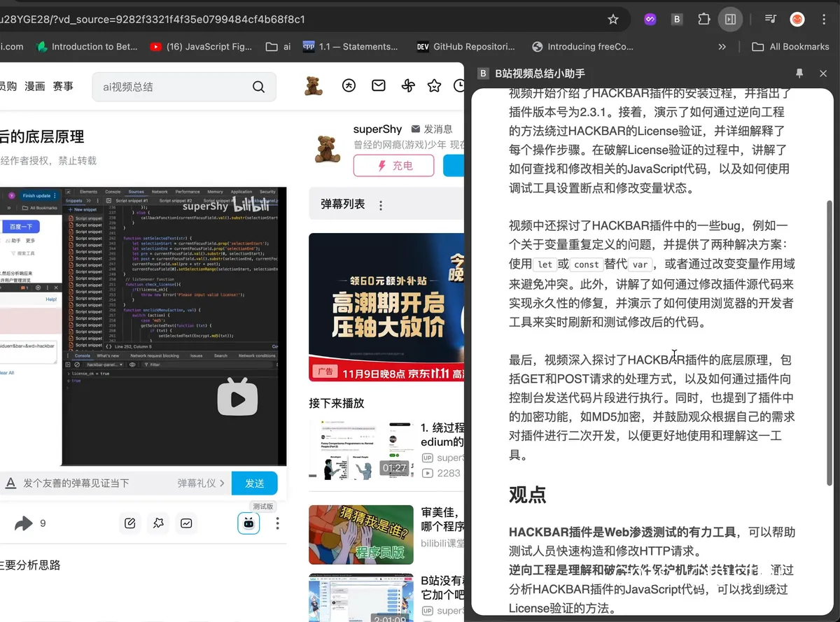840x622 pixels.
Task: Open the 动态 pinwheel icon
Action: click(x=407, y=86)
